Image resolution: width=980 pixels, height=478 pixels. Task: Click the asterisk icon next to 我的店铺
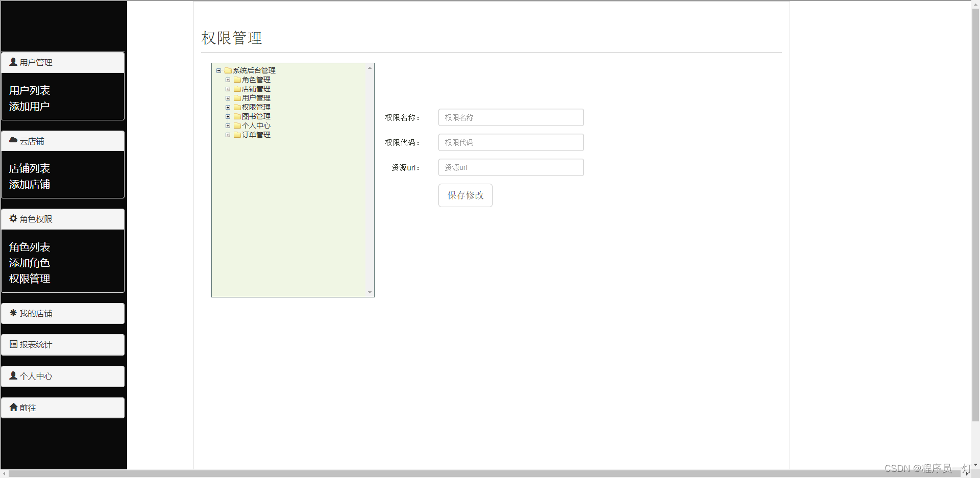point(13,313)
